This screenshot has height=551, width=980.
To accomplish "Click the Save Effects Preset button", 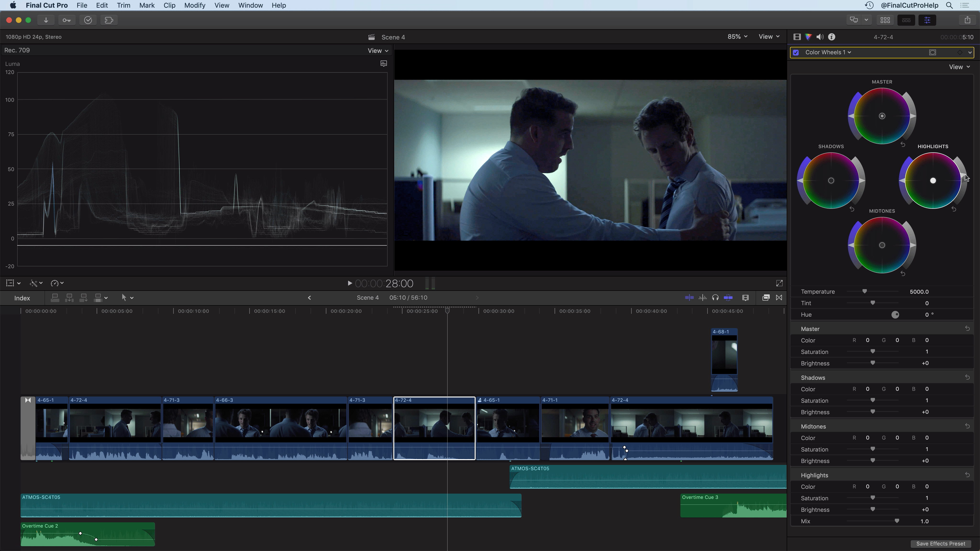I will 941,543.
